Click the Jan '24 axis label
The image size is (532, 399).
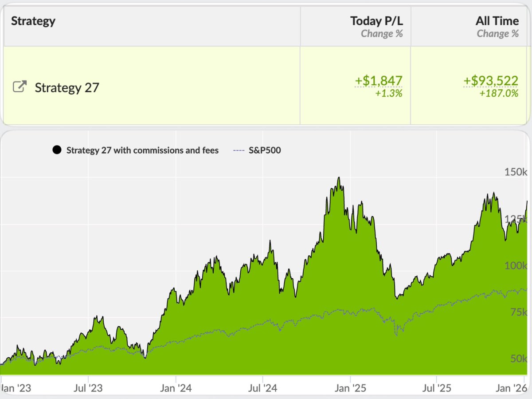[176, 387]
